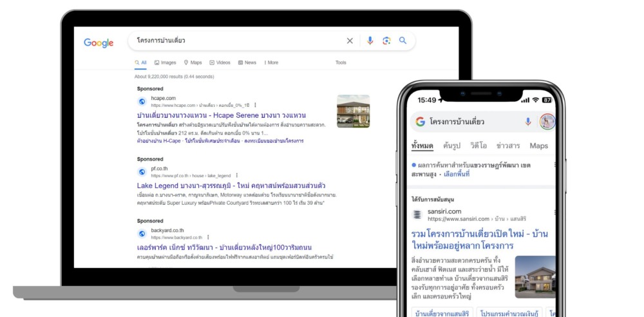This screenshot has width=644, height=317.
Task: Switch to Maps tab on phone
Action: [539, 146]
